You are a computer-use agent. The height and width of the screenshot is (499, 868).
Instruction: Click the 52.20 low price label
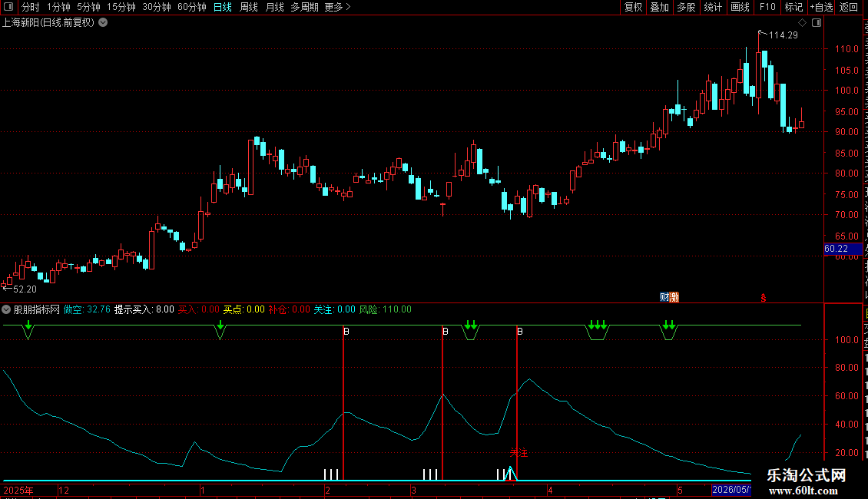25,289
